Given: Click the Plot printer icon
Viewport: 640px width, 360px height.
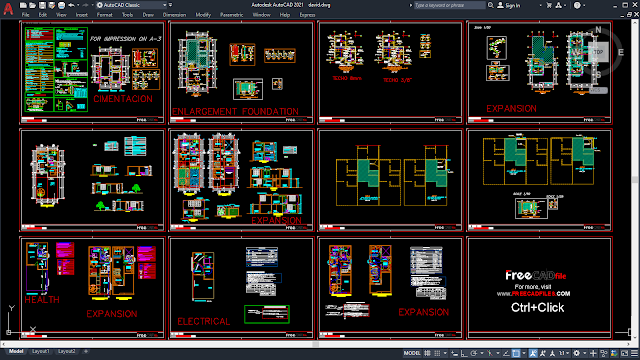Looking at the screenshot, I should 61,5.
